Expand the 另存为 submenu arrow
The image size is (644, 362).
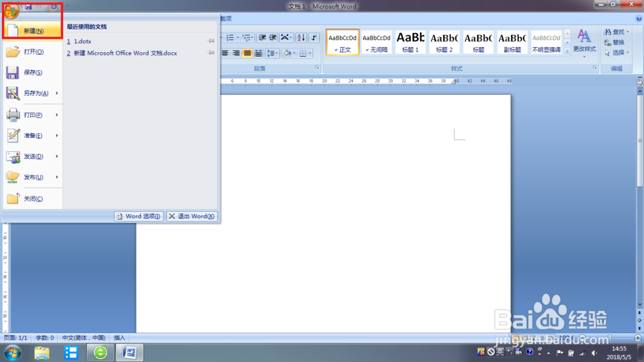pos(57,93)
